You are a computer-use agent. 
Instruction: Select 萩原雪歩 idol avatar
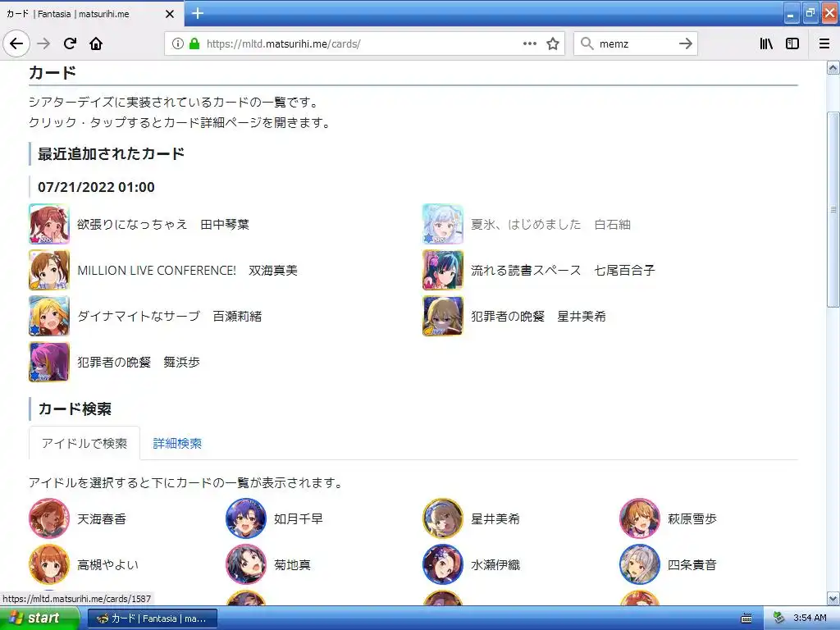[x=640, y=518]
